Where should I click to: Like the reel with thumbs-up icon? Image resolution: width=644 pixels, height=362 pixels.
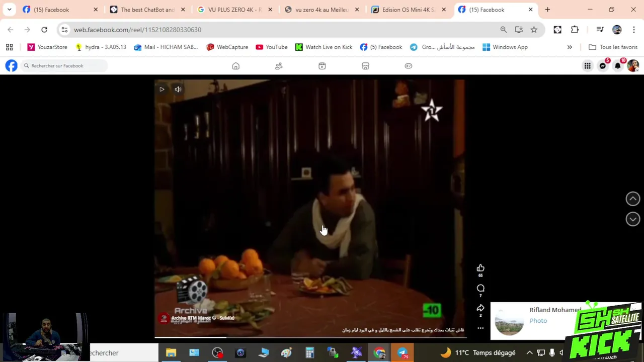(x=480, y=268)
